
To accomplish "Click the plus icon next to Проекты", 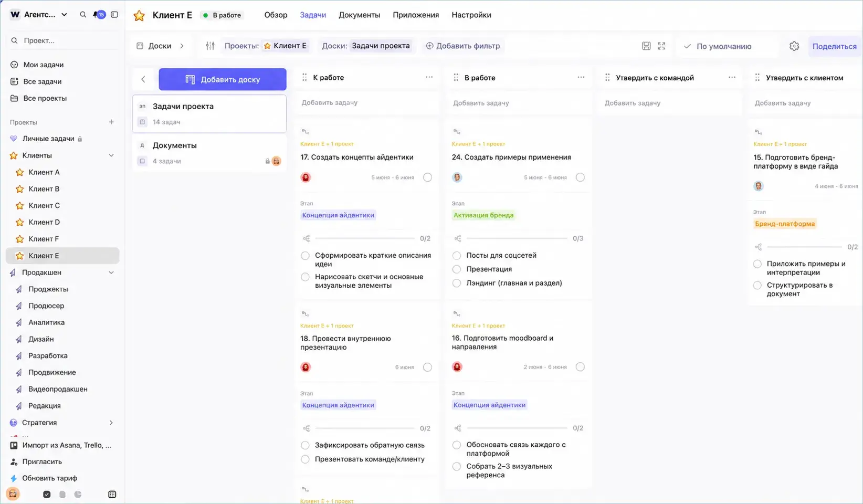I will point(111,122).
